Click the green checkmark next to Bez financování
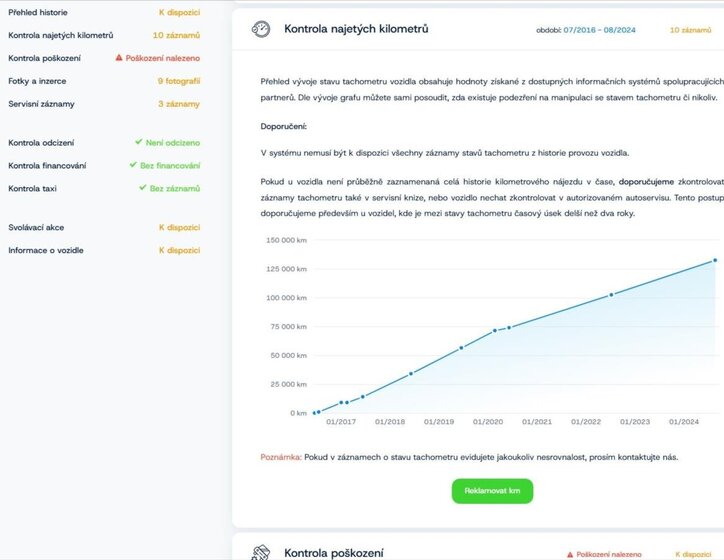Image resolution: width=724 pixels, height=560 pixels. tap(132, 165)
